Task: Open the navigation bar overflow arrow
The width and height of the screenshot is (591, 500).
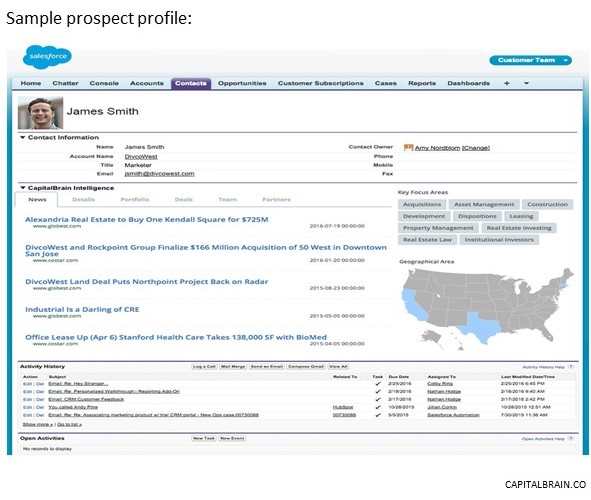Action: [x=527, y=83]
